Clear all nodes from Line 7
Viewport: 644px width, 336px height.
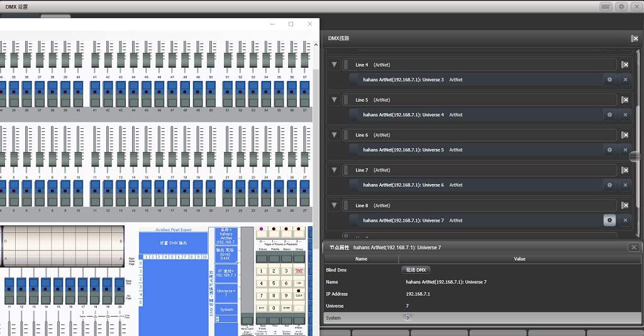point(625,170)
